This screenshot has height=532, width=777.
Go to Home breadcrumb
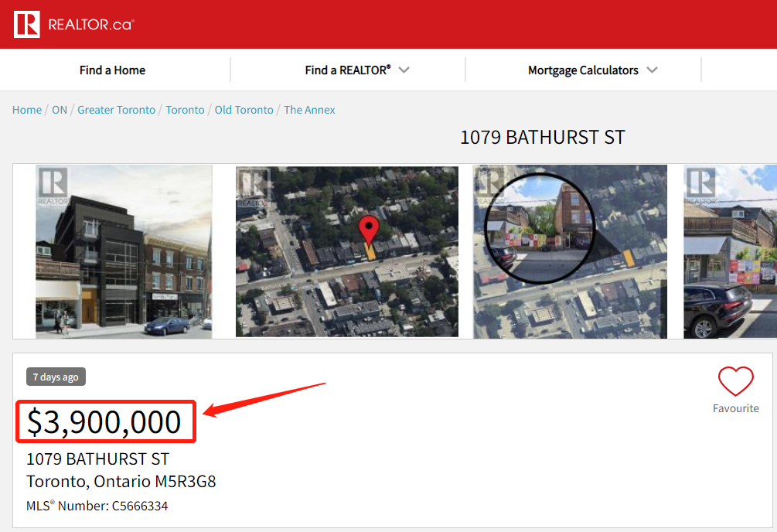pyautogui.click(x=27, y=110)
